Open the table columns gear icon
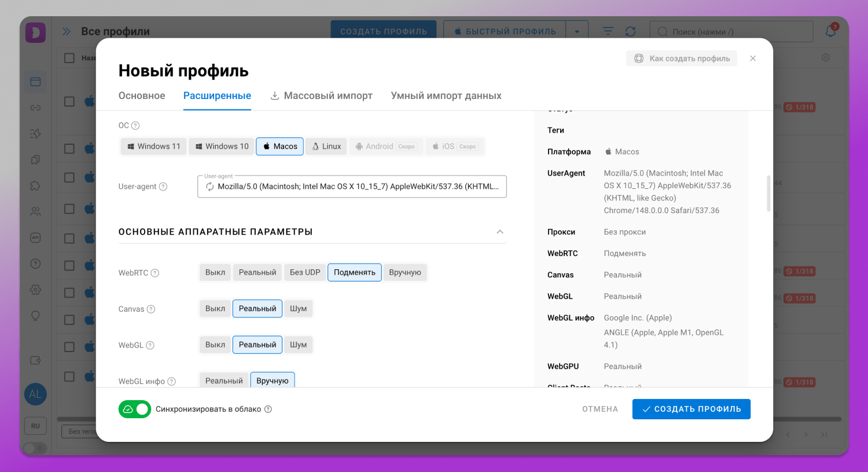 [x=826, y=58]
